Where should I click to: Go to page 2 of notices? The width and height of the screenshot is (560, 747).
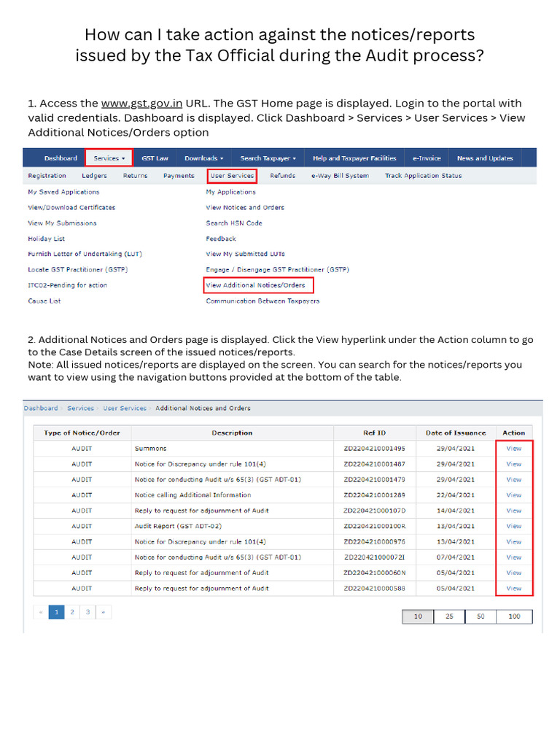point(72,612)
